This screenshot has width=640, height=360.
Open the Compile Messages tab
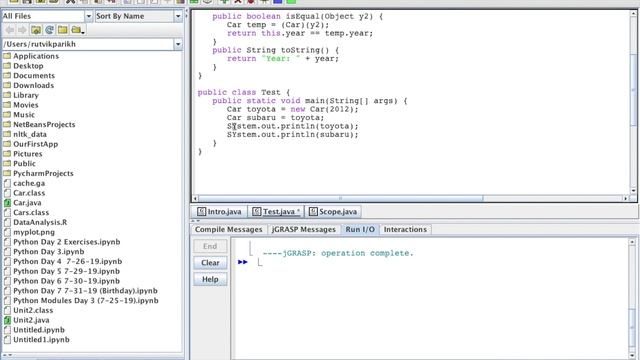pyautogui.click(x=229, y=229)
